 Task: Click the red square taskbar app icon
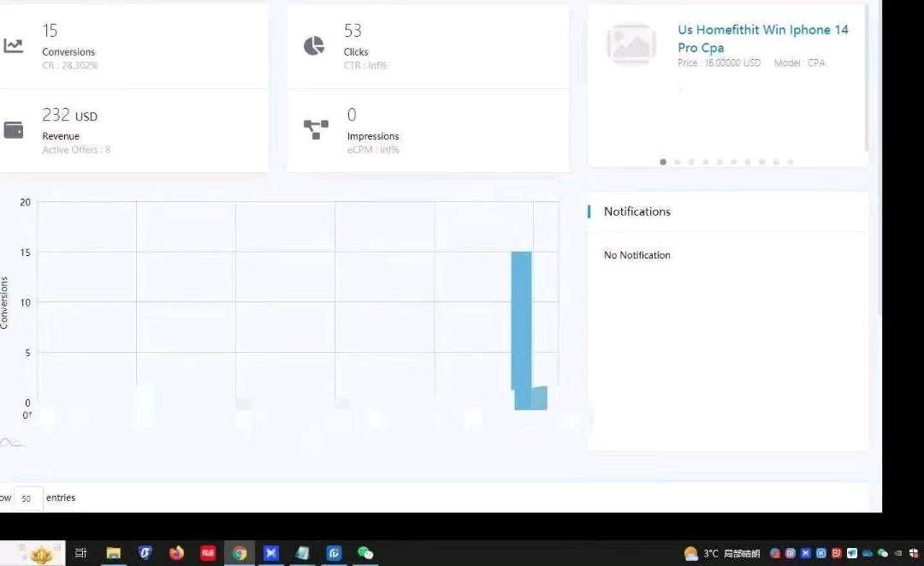point(208,553)
